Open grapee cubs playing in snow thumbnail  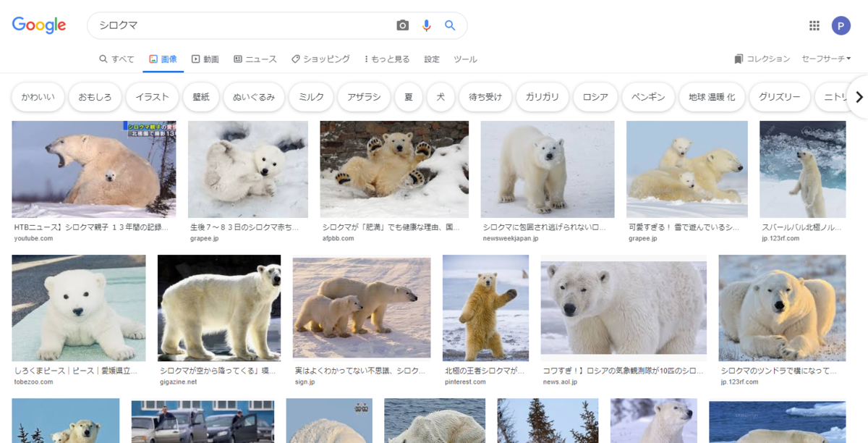(x=687, y=169)
